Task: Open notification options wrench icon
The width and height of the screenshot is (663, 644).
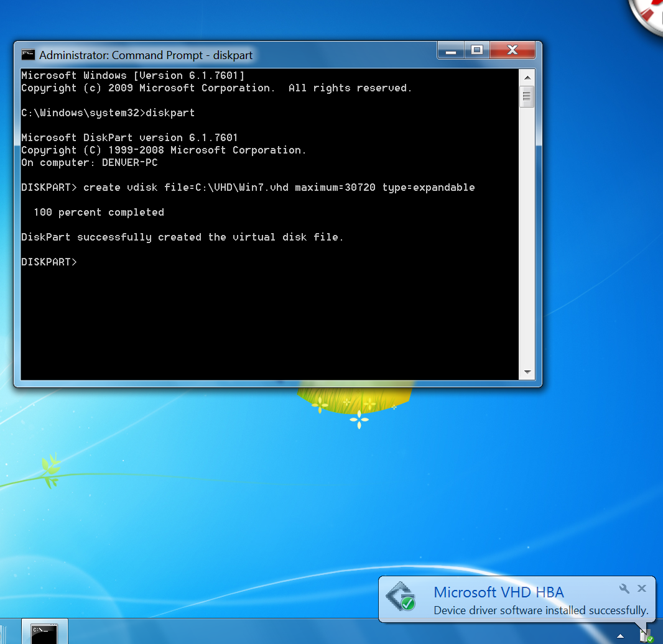Action: point(624,588)
